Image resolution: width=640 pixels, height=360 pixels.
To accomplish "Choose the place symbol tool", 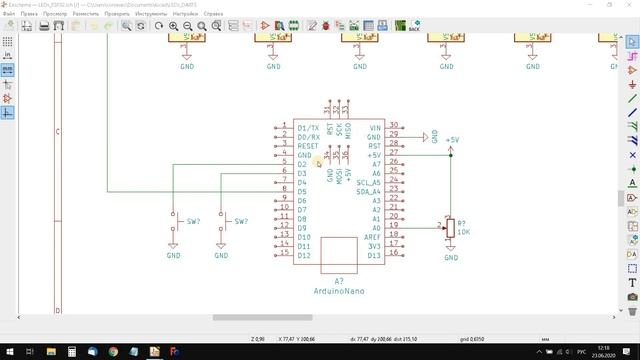I will click(632, 70).
